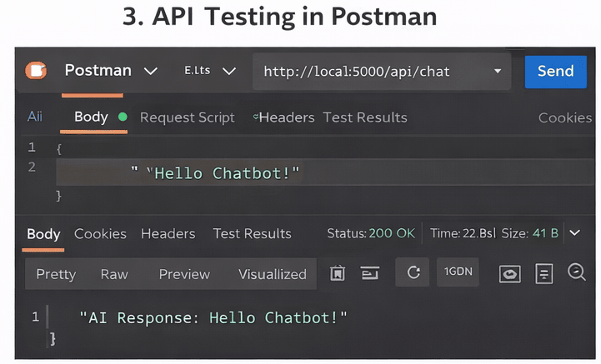
Task: Click the bookmark save response icon
Action: 338,273
